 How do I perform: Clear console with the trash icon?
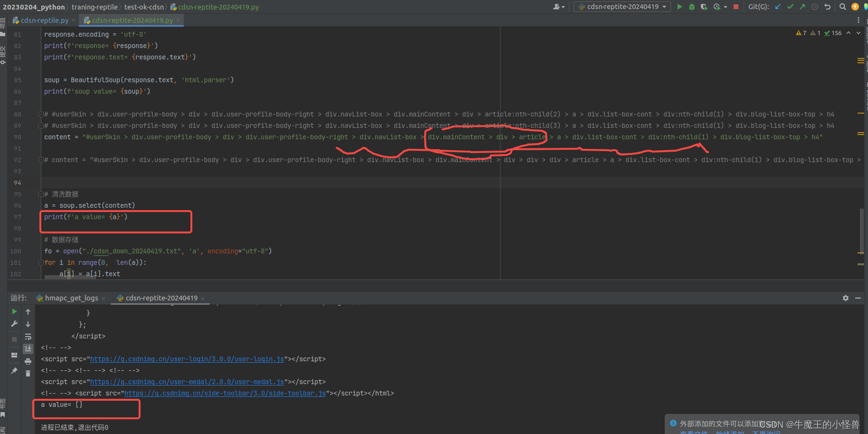tap(28, 374)
